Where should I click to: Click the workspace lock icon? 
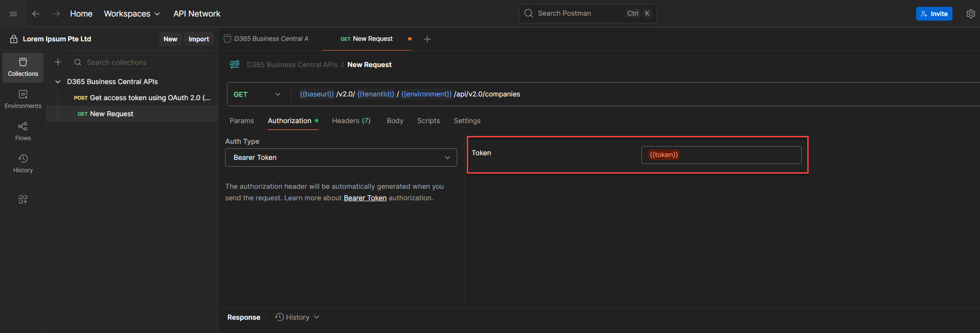[x=14, y=39]
